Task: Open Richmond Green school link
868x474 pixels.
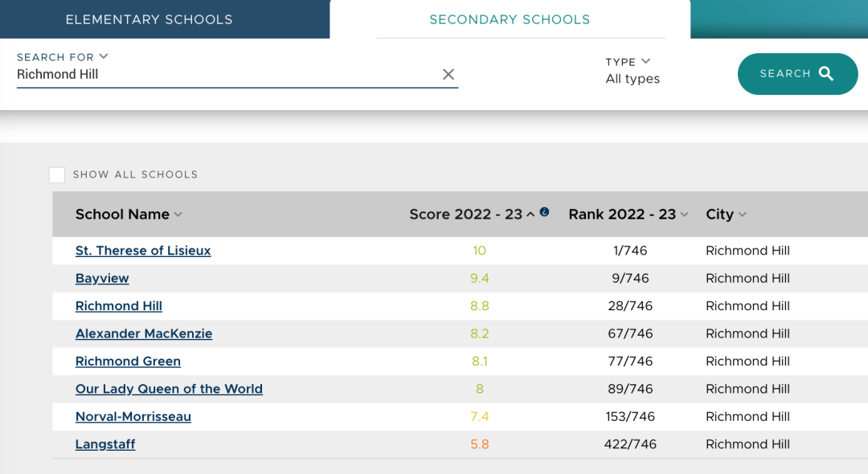Action: (x=128, y=362)
